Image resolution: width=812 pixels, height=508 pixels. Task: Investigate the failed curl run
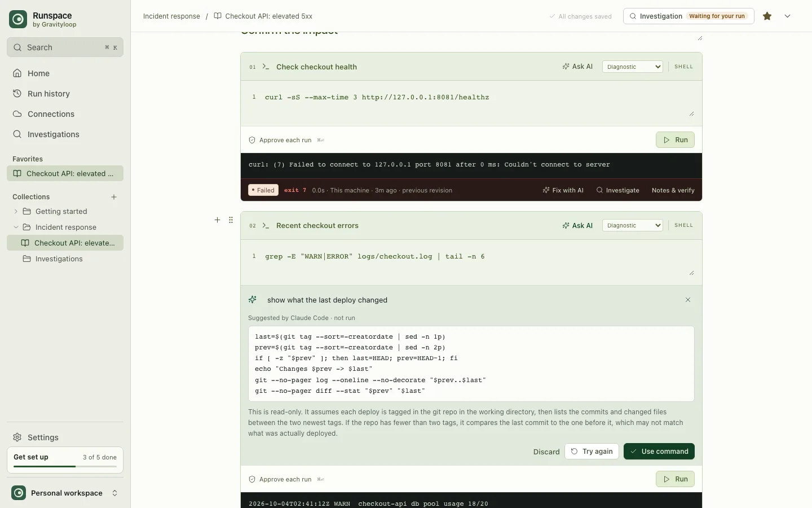pos(617,190)
